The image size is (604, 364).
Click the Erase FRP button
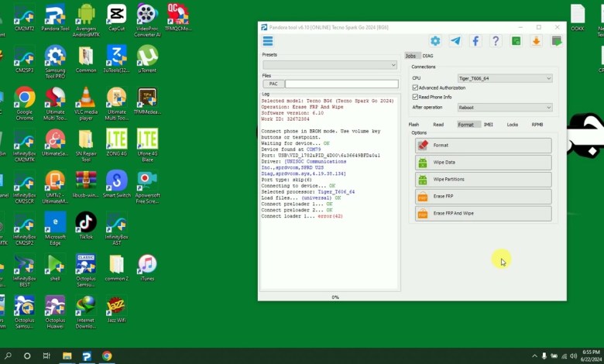[x=483, y=196]
